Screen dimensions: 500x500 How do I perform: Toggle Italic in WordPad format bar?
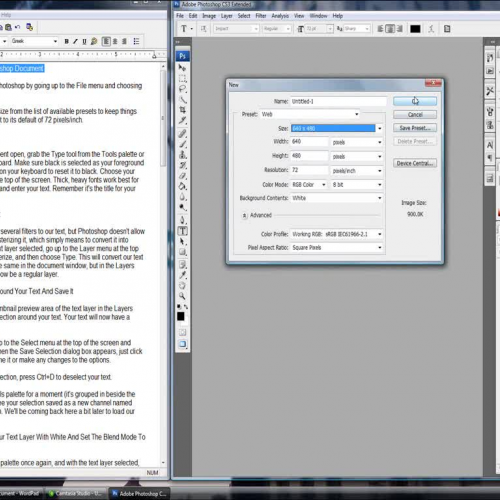tap(75, 41)
